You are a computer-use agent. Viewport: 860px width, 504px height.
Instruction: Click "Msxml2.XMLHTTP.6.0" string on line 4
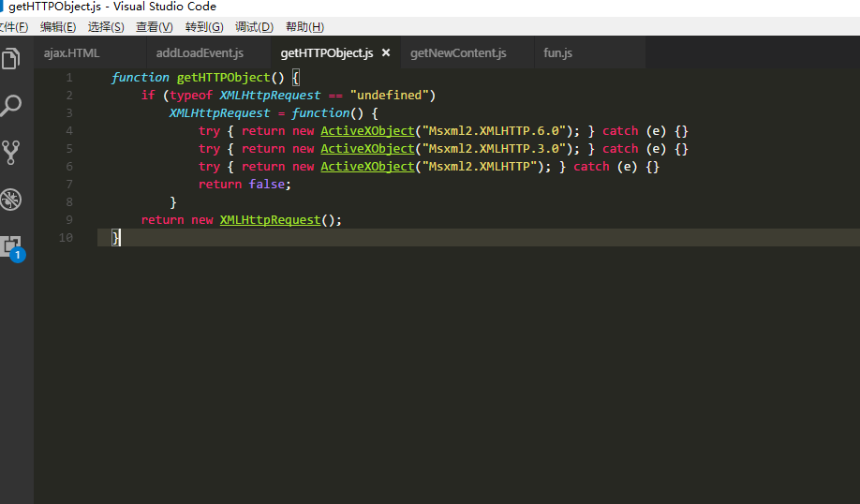[494, 131]
